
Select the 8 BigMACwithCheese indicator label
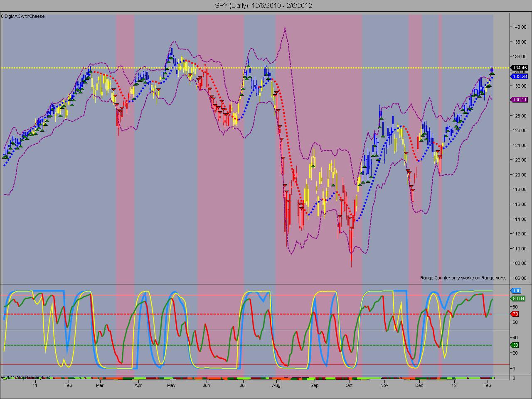click(x=23, y=17)
